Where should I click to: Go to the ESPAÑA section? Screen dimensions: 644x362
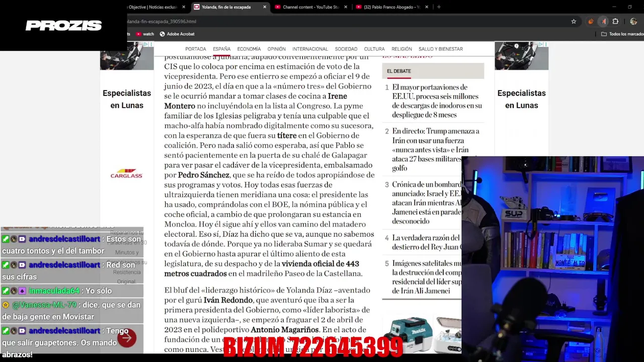point(221,49)
